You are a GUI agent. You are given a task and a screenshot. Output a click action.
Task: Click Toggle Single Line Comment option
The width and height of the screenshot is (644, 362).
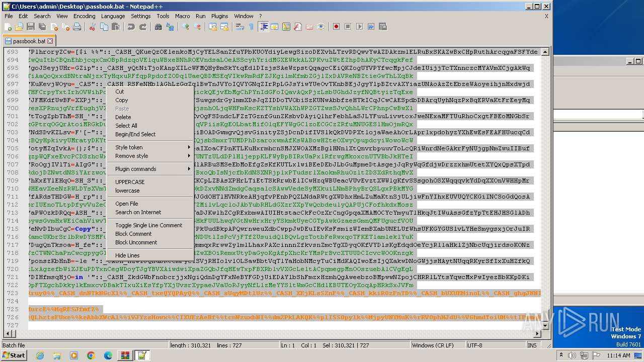pos(148,225)
